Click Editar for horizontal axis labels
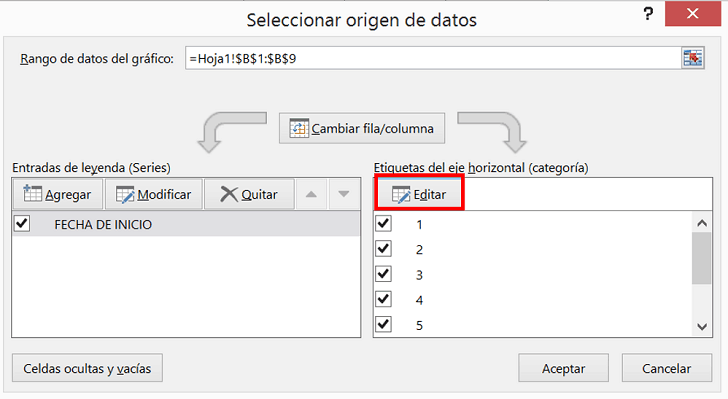Screen dimensions: 728x399 coord(419,194)
